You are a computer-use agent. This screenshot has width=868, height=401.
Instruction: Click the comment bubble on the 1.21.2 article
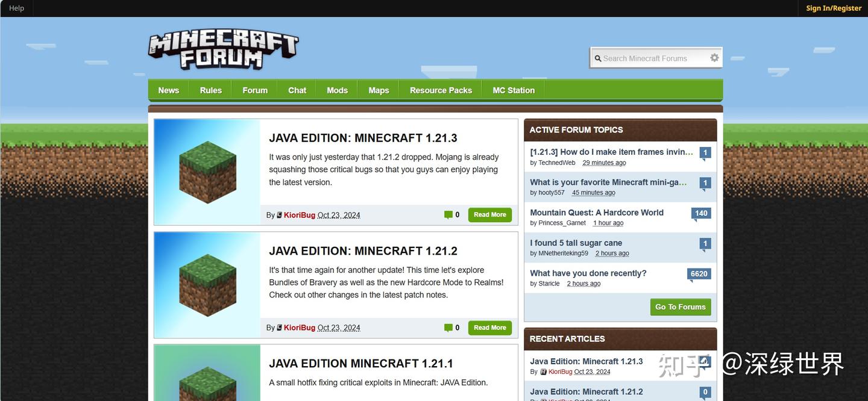pos(448,328)
